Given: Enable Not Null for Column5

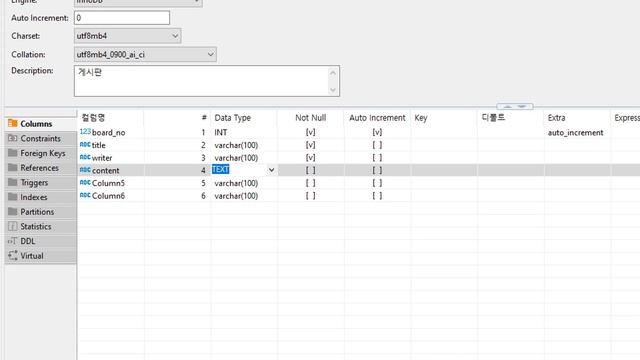Looking at the screenshot, I should coord(310,183).
